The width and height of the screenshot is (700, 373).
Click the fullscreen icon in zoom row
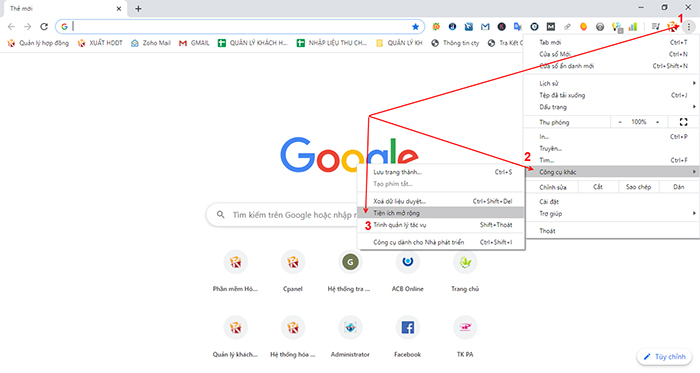pyautogui.click(x=683, y=122)
